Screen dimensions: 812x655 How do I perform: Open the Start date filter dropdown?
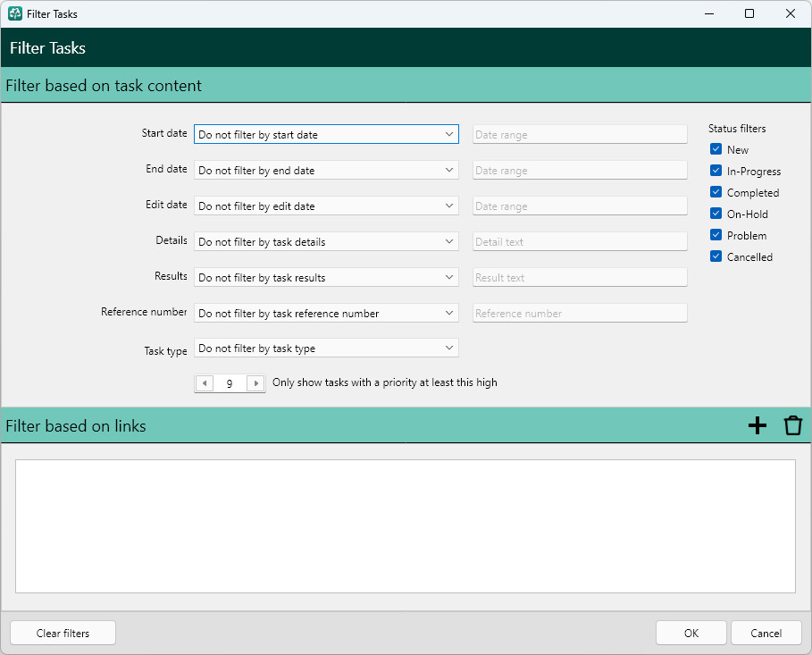coord(326,134)
